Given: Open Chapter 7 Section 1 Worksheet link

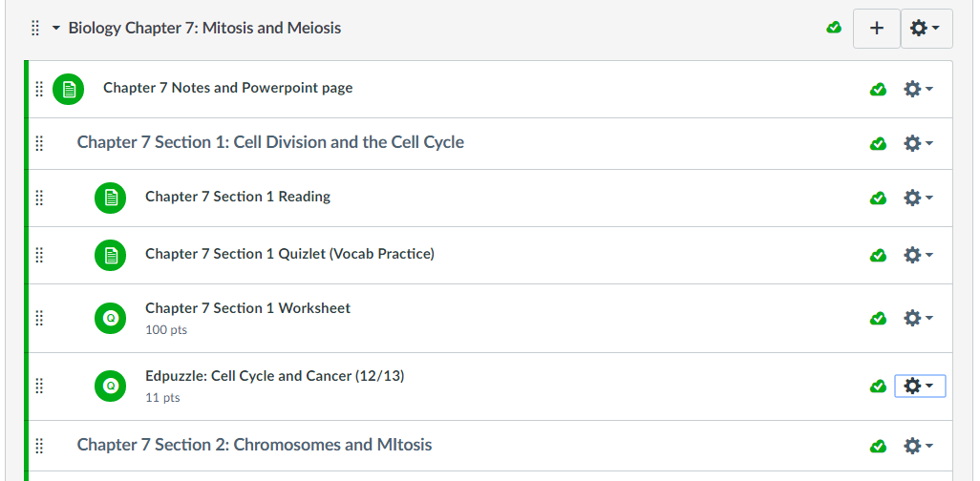Looking at the screenshot, I should point(247,308).
